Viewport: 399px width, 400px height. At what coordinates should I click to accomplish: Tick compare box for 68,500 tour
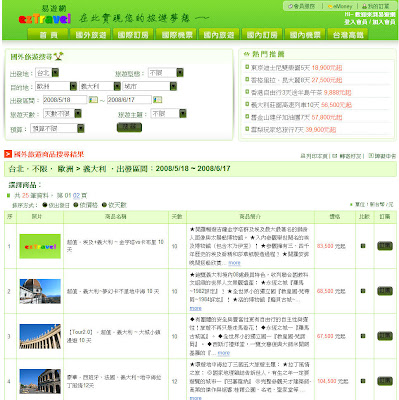click(x=363, y=291)
